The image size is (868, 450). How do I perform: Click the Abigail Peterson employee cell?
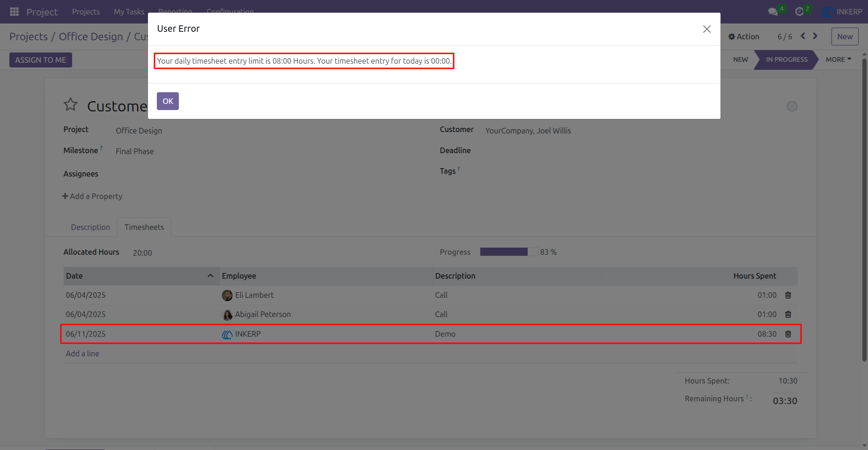pyautogui.click(x=326, y=314)
